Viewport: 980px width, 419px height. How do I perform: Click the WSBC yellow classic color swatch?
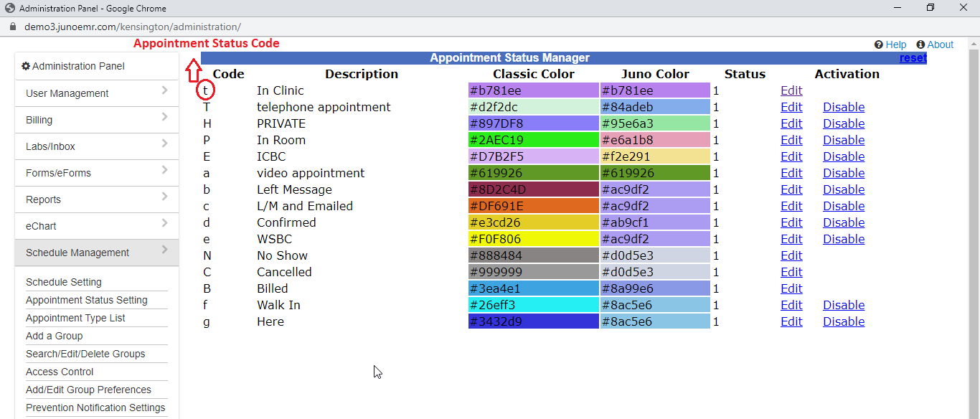(x=533, y=239)
